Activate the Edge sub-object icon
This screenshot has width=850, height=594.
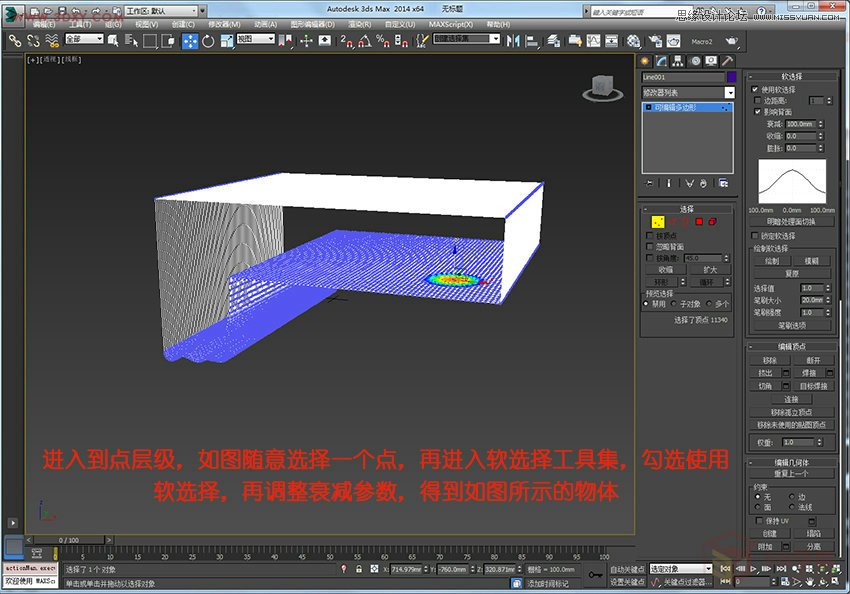[x=672, y=221]
